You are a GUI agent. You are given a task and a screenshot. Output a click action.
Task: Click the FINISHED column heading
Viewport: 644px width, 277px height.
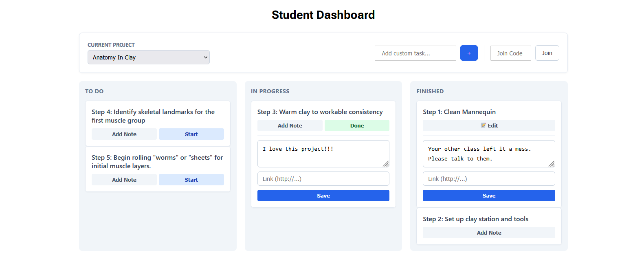click(430, 91)
